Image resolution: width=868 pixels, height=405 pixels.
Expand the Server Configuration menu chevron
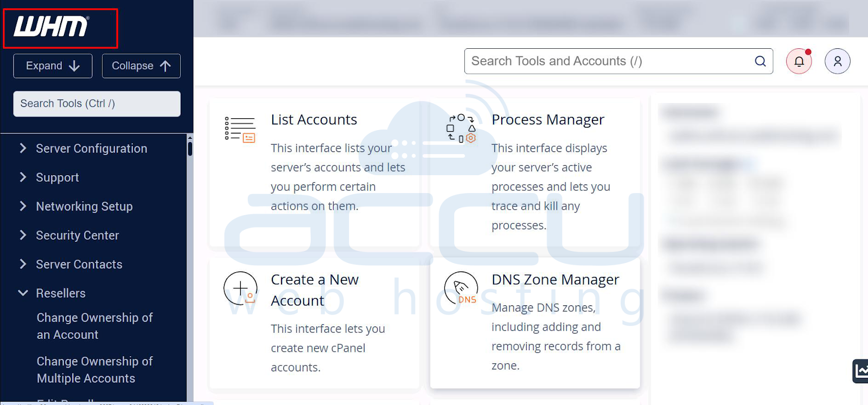click(23, 148)
